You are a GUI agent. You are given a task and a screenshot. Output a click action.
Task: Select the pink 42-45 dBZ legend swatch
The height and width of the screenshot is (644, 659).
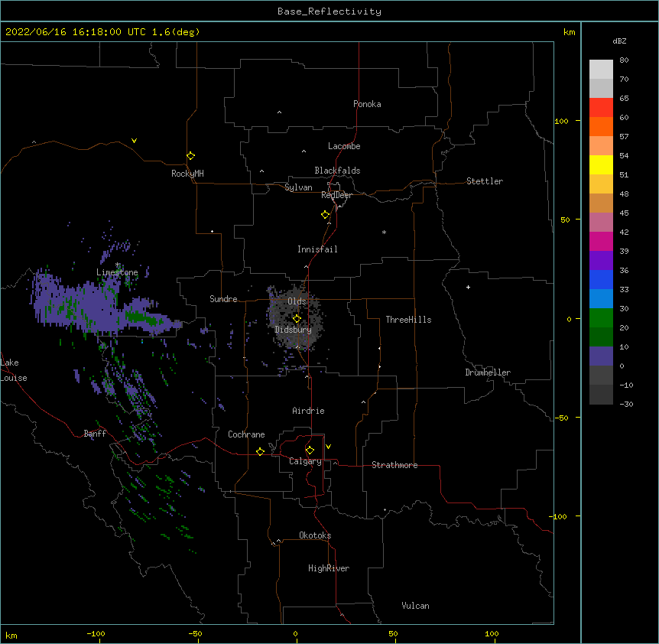(x=601, y=222)
